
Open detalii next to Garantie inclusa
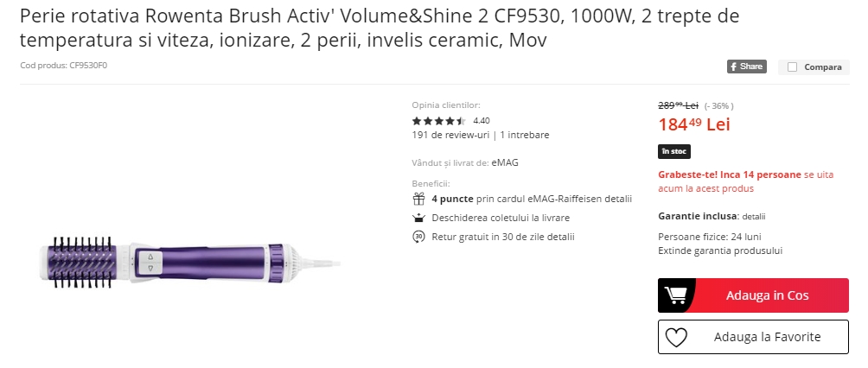coord(754,216)
